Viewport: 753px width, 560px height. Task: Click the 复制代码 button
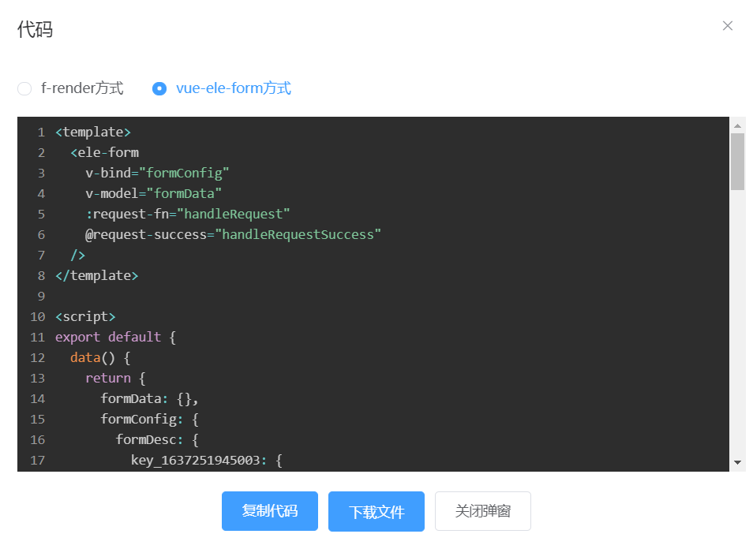point(270,511)
